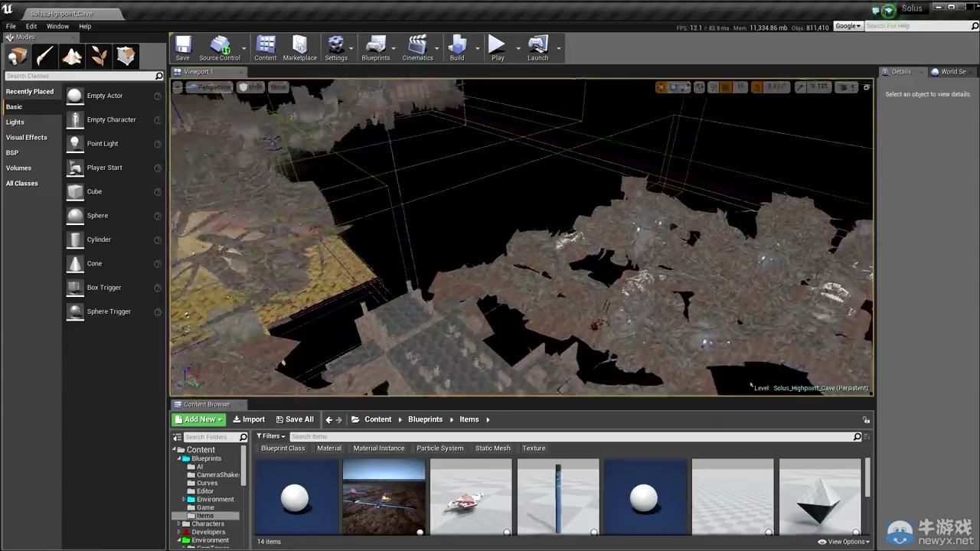Image resolution: width=980 pixels, height=551 pixels.
Task: Toggle the Static Mesh filter
Action: 492,448
